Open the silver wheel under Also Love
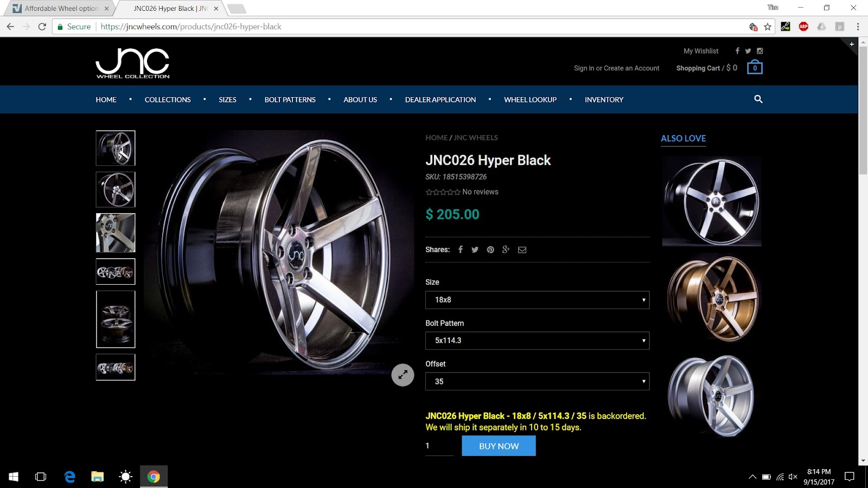The image size is (868, 488). (712, 395)
